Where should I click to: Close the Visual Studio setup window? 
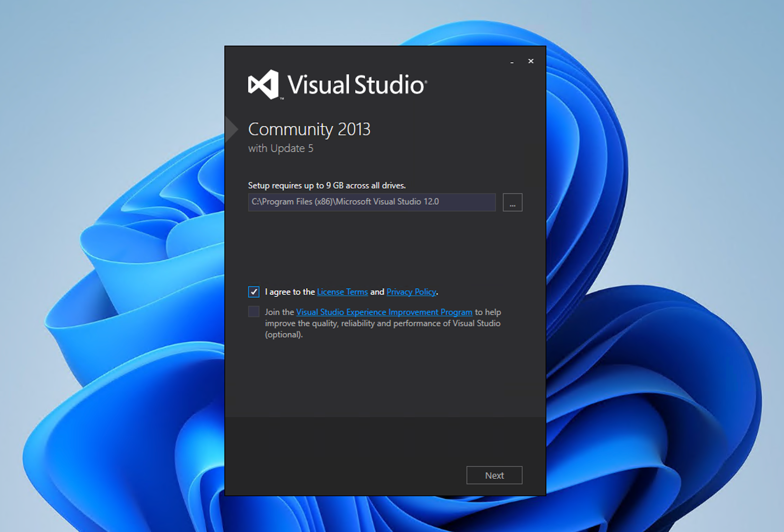[531, 61]
